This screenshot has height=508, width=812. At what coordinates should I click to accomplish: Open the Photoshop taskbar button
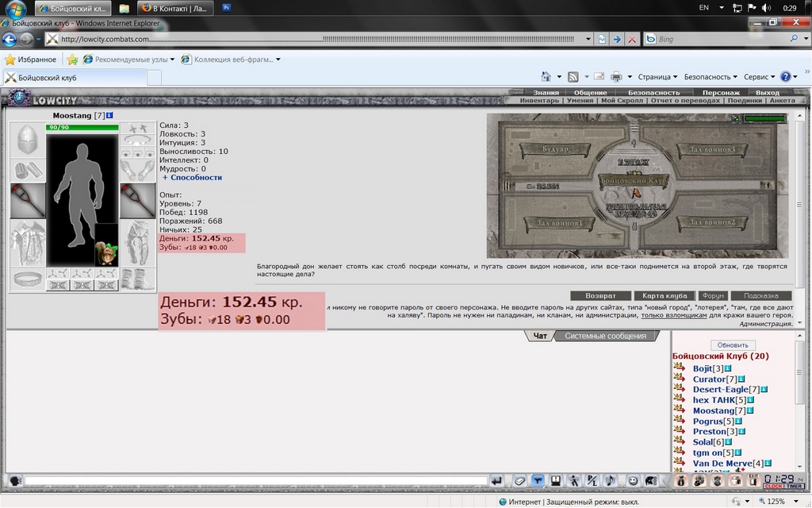pyautogui.click(x=226, y=8)
